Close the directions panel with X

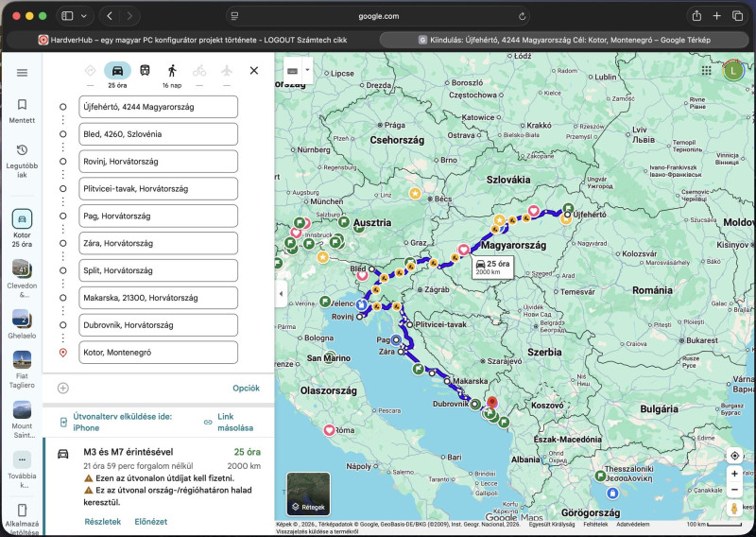coord(254,71)
